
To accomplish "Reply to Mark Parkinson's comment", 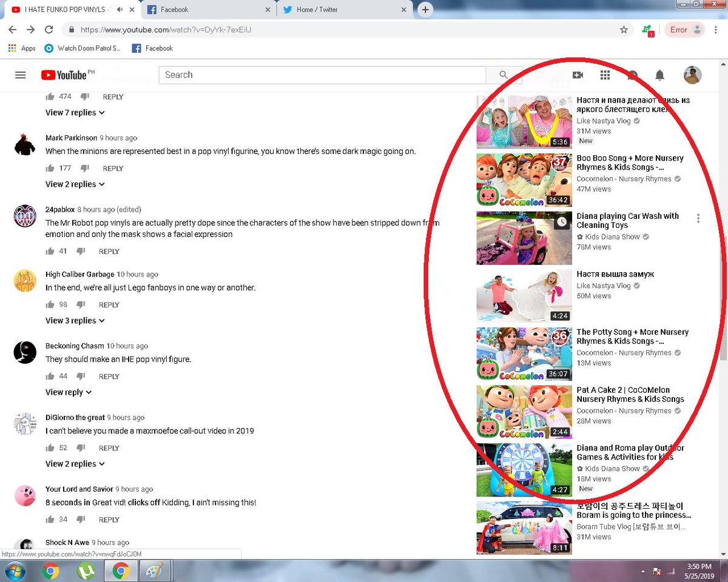I will pos(113,169).
